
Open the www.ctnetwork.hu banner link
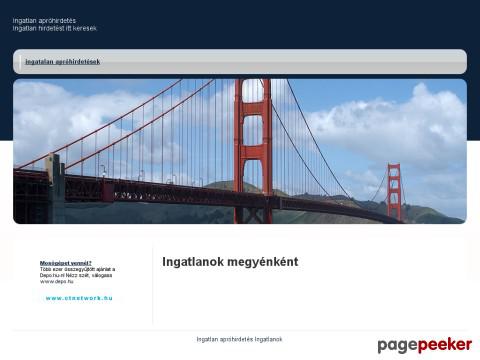pos(79,298)
